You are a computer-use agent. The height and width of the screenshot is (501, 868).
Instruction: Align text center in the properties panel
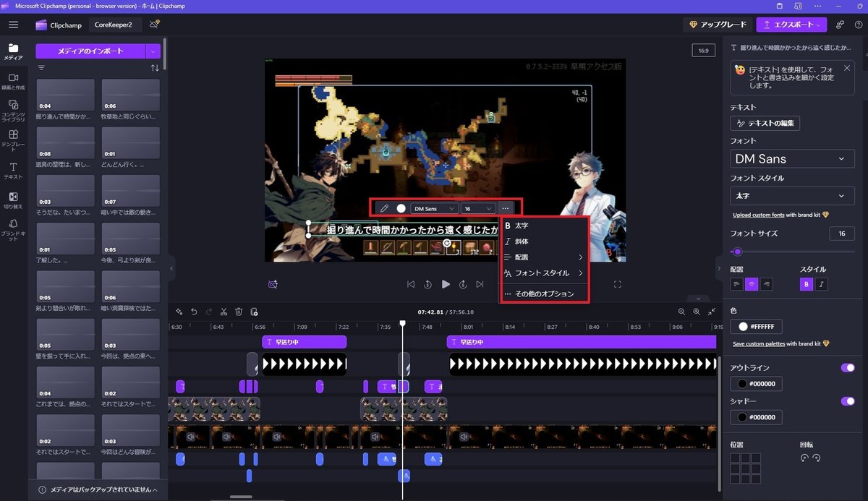tap(752, 284)
